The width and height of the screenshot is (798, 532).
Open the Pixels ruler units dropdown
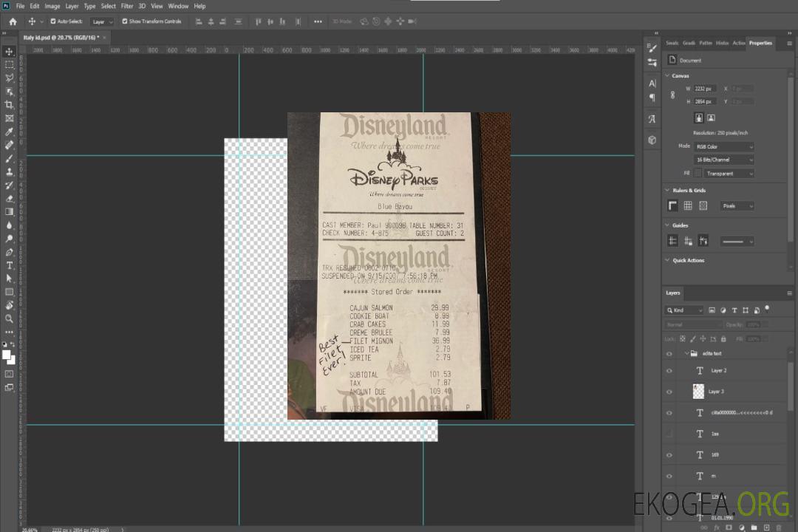pyautogui.click(x=737, y=206)
